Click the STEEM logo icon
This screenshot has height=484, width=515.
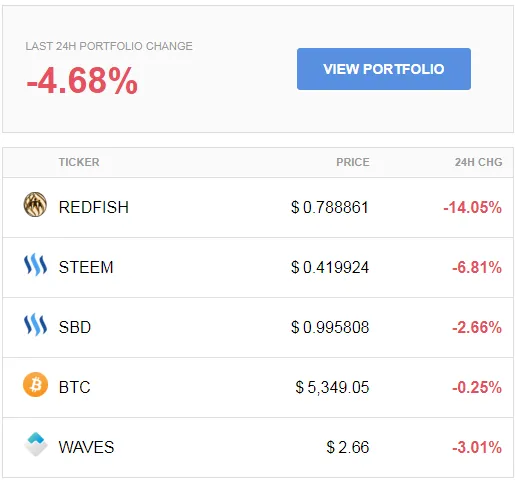click(35, 265)
